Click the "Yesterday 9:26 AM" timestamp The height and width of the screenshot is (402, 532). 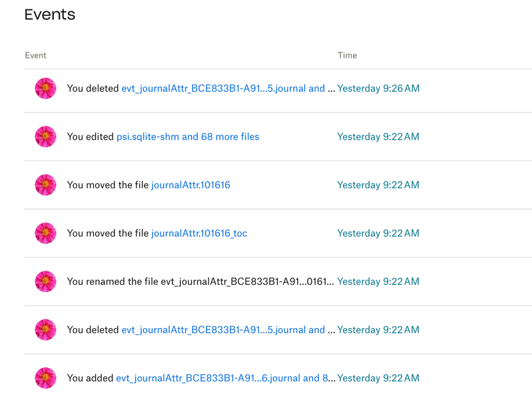(378, 89)
